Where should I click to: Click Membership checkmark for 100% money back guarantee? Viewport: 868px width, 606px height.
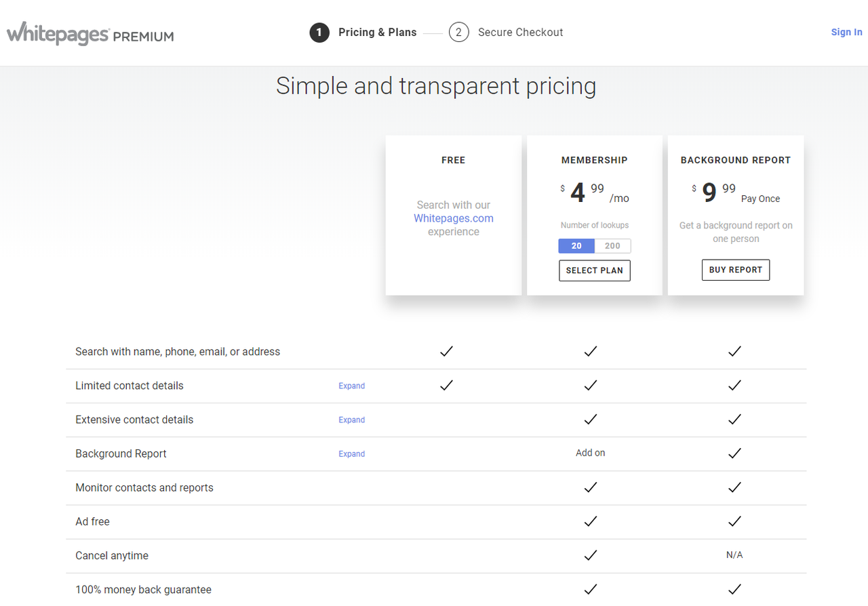coord(591,588)
